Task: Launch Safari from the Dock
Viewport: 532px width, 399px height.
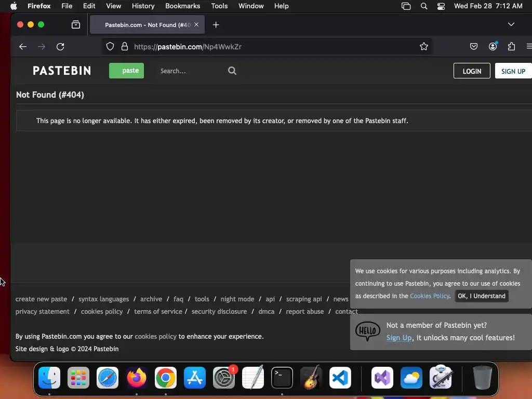Action: coord(108,377)
